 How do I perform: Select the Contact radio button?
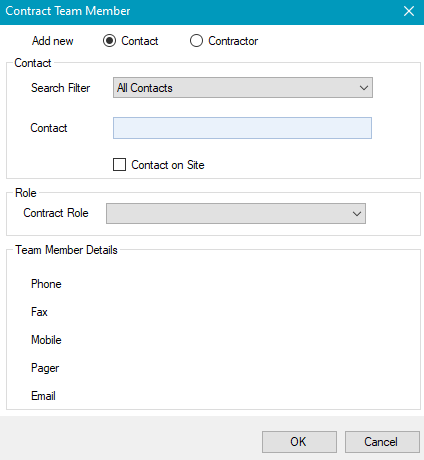pyautogui.click(x=109, y=41)
